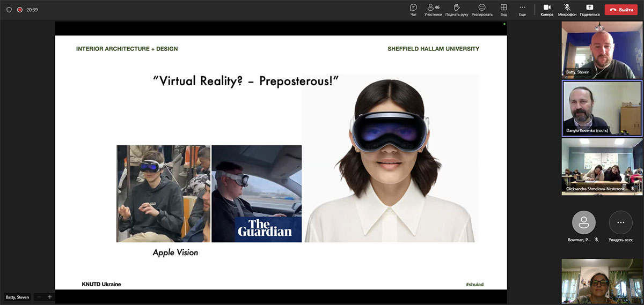Select Danylo Kosenko video tile
Screen dimensions: 644x305
tap(602, 108)
